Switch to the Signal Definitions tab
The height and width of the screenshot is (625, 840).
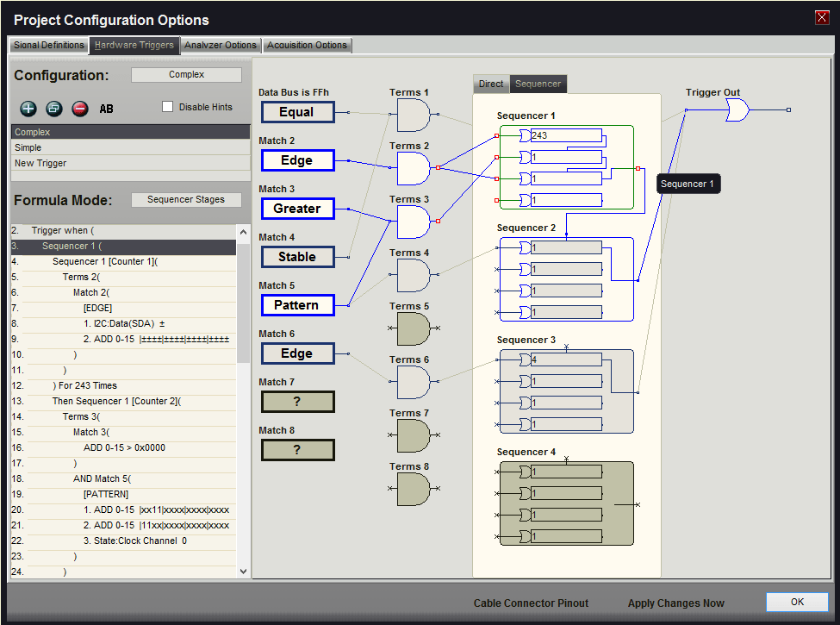tap(49, 45)
